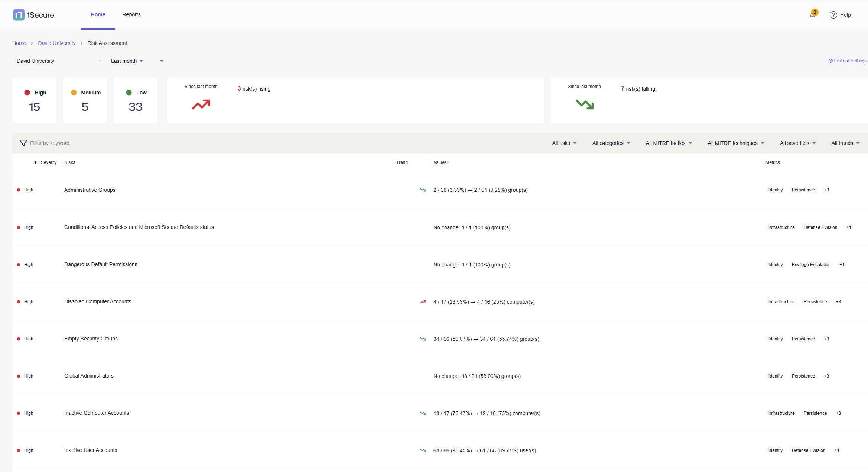Viewport: 868px width, 472px height.
Task: Click rising trend icon on Disabled Computer Accounts row
Action: coord(423,302)
